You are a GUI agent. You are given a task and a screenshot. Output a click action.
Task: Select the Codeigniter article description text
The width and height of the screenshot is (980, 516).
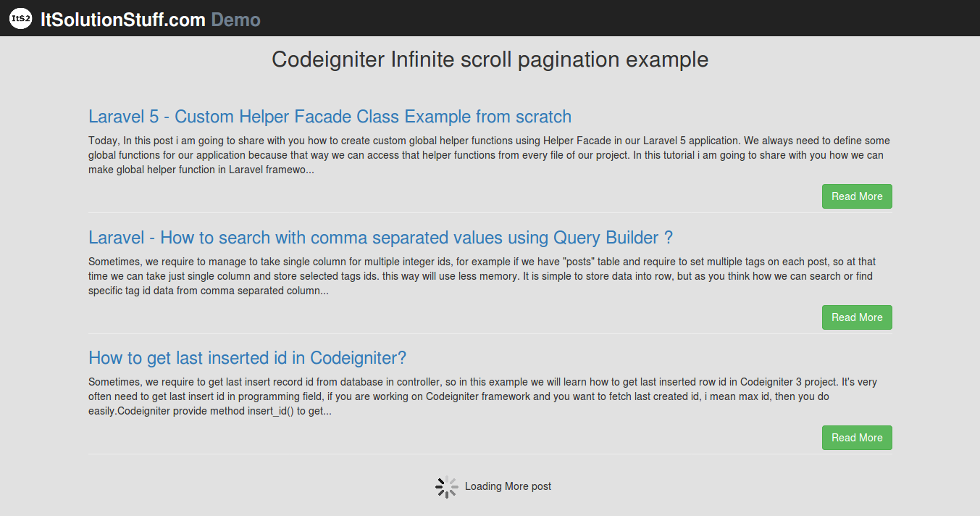pyautogui.click(x=478, y=396)
